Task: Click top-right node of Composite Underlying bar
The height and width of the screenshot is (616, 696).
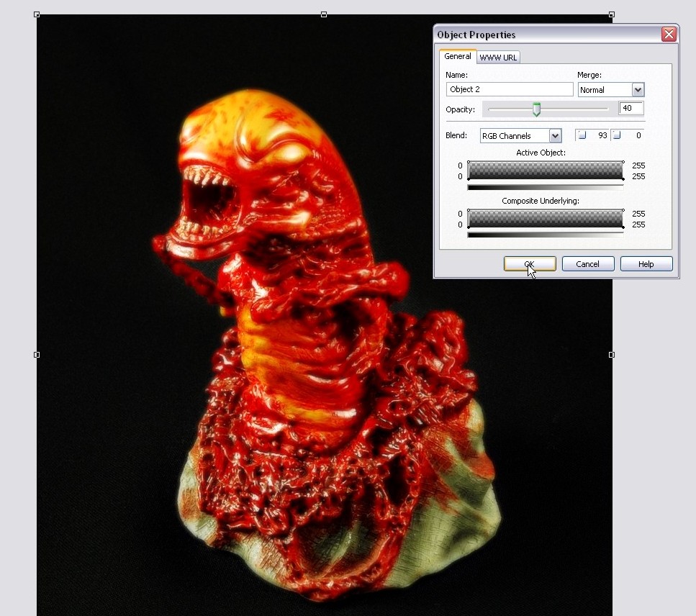Action: pyautogui.click(x=623, y=210)
